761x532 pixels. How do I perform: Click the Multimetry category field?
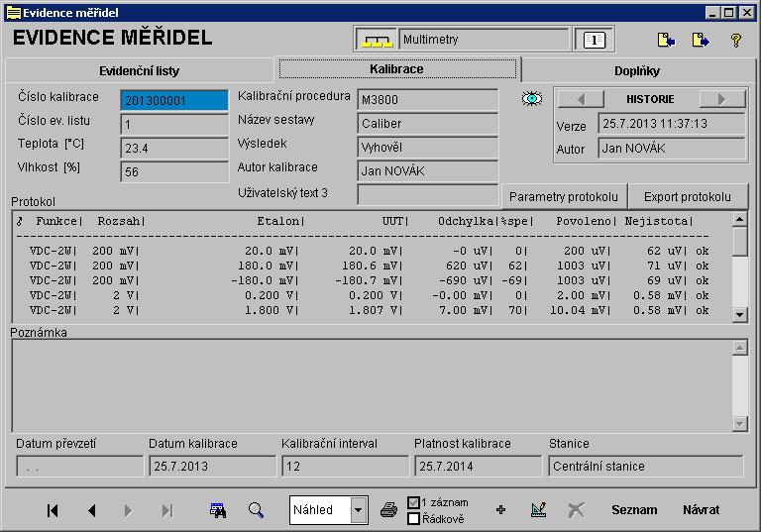point(484,40)
